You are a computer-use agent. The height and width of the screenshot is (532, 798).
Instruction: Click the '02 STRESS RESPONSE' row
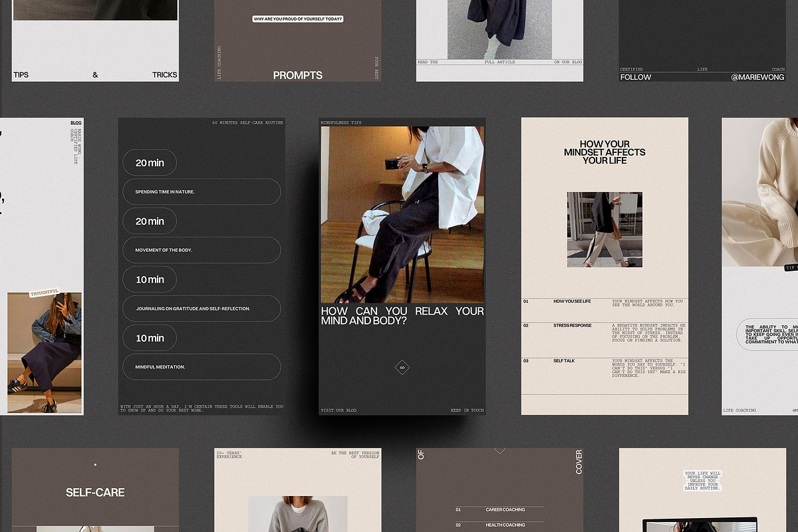point(604,340)
